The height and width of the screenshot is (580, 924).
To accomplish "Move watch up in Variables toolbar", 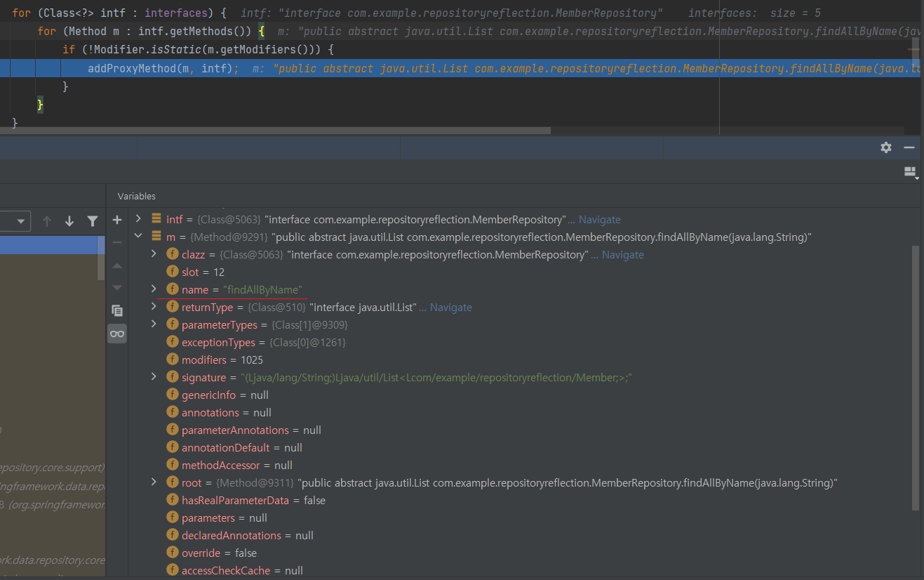I will pyautogui.click(x=117, y=265).
